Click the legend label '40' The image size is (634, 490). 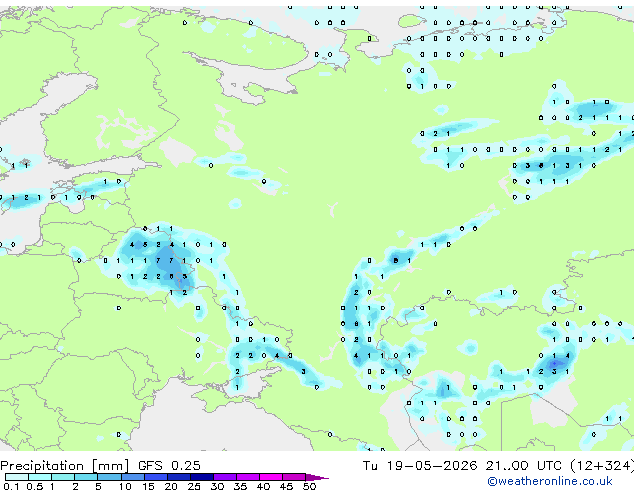tap(264, 486)
